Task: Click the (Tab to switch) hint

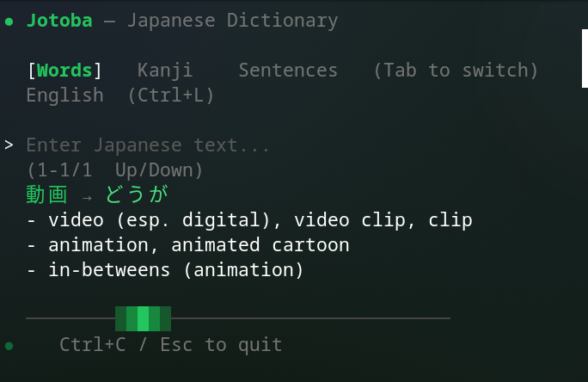Action: pos(456,71)
